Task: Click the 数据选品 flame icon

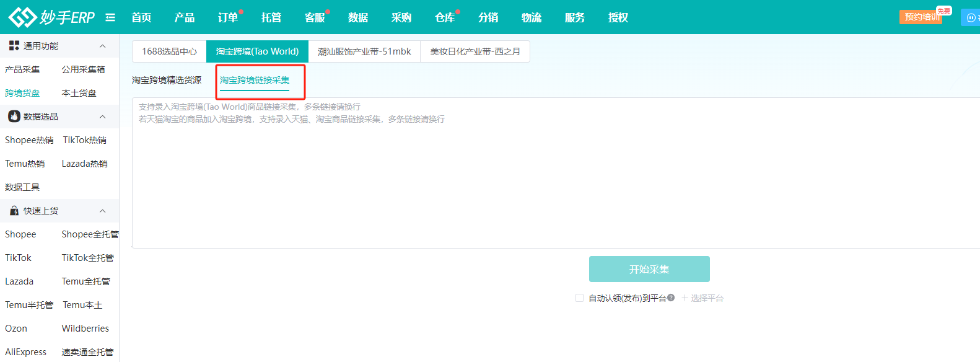Action: [x=14, y=117]
